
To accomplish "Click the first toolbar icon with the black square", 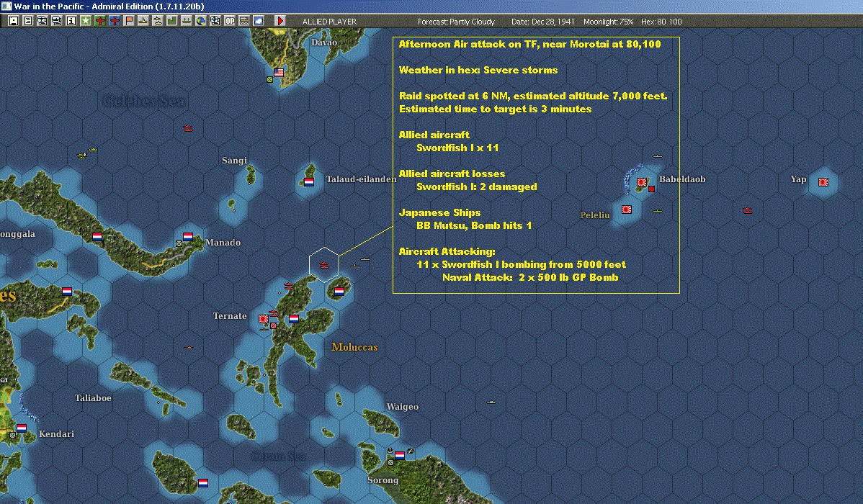I will pyautogui.click(x=14, y=21).
